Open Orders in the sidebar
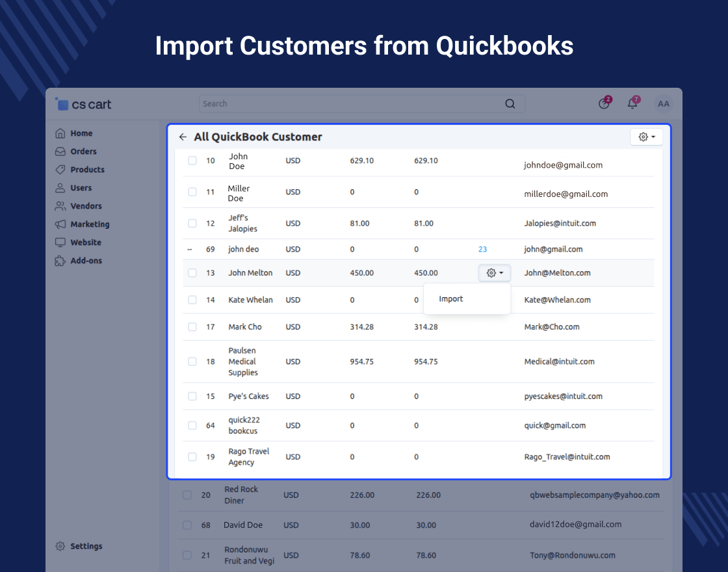The width and height of the screenshot is (728, 572). click(84, 151)
